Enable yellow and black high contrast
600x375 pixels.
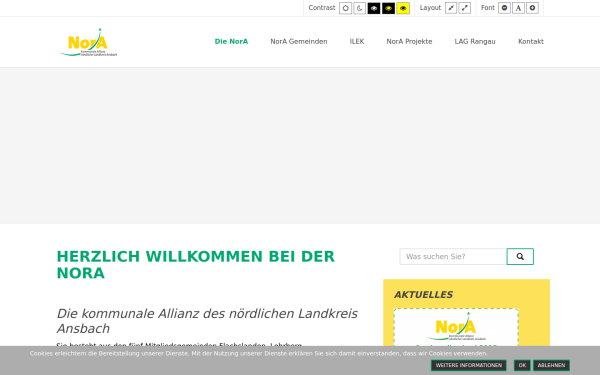tap(403, 8)
